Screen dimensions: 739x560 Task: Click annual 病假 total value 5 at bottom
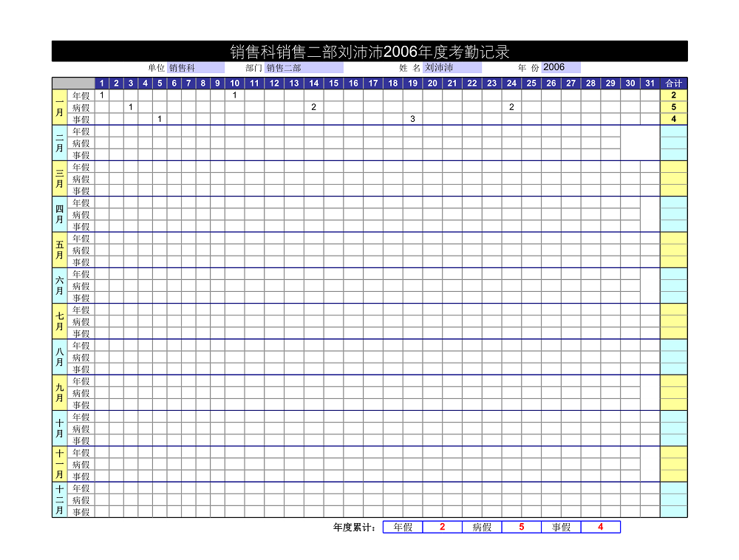coord(521,527)
